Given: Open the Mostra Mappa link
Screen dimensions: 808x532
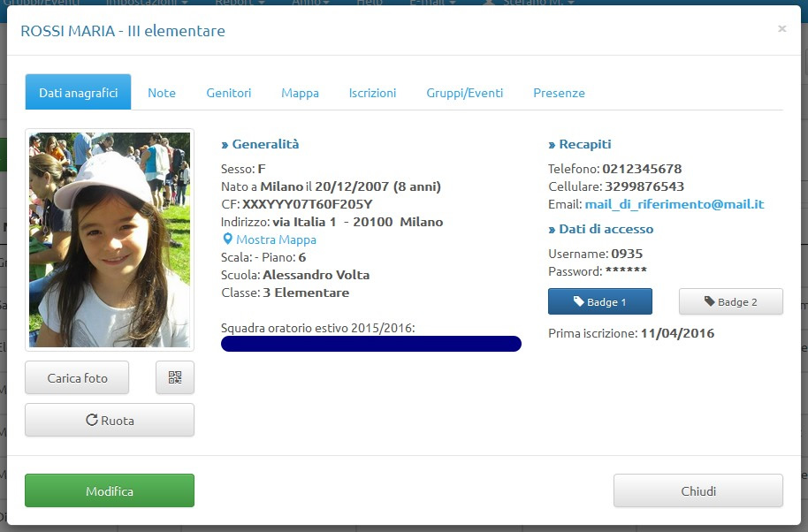Looking at the screenshot, I should [276, 239].
